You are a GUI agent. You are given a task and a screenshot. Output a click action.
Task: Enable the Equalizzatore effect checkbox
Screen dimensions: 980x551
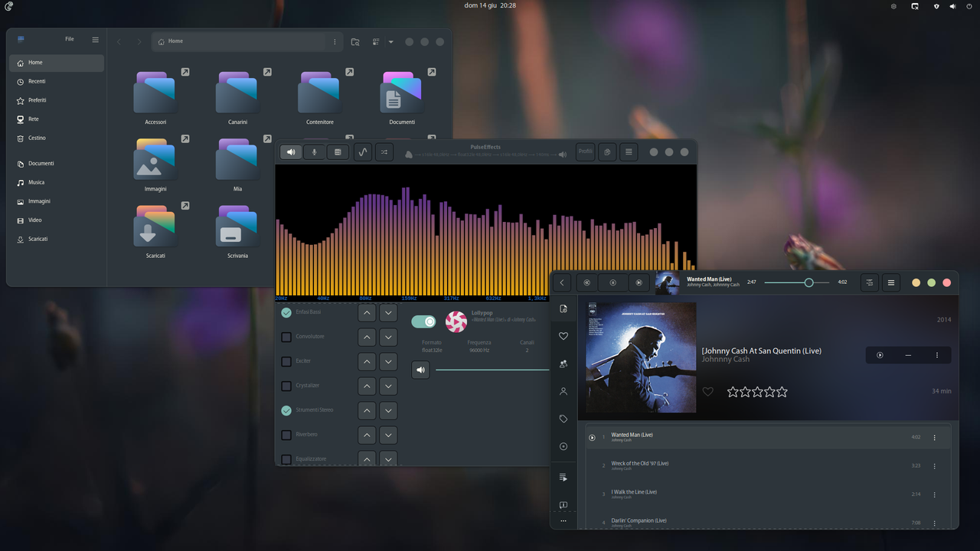(286, 459)
